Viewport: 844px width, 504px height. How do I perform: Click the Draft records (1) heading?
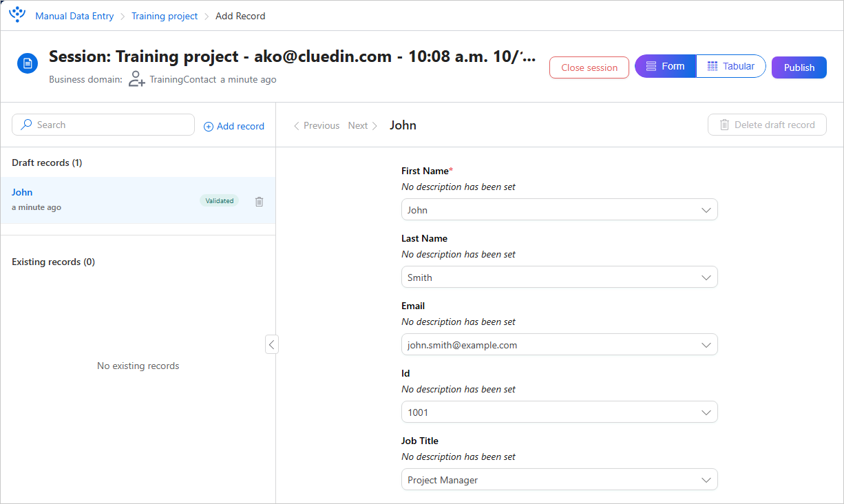47,162
